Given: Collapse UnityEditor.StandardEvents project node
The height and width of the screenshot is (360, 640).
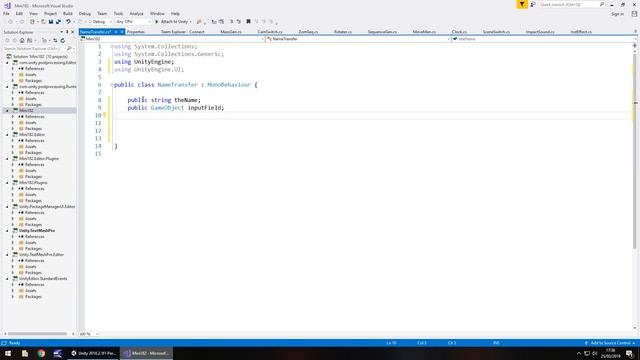Looking at the screenshot, I should 7,279.
